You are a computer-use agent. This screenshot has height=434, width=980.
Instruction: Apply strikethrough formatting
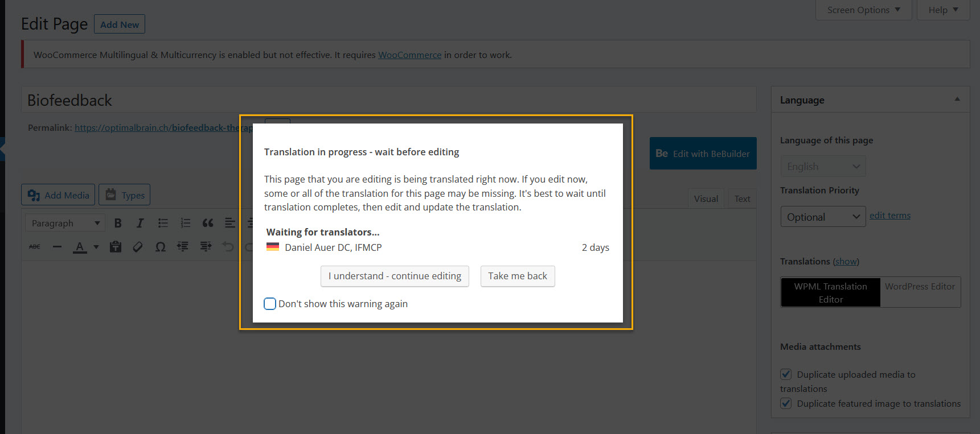(x=35, y=246)
